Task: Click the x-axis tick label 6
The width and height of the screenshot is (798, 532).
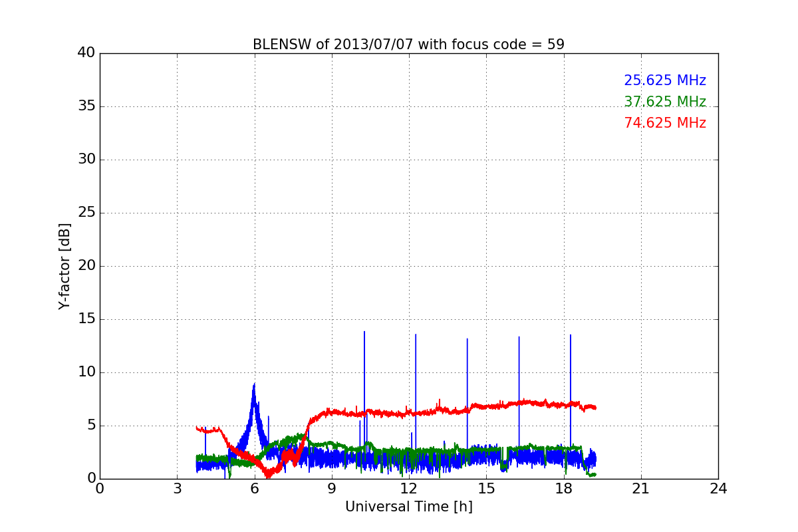Action: point(254,488)
